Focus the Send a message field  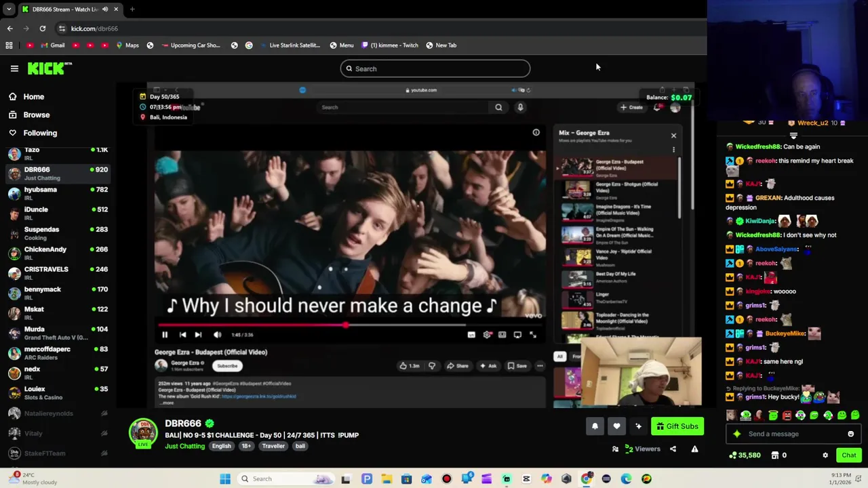(795, 434)
